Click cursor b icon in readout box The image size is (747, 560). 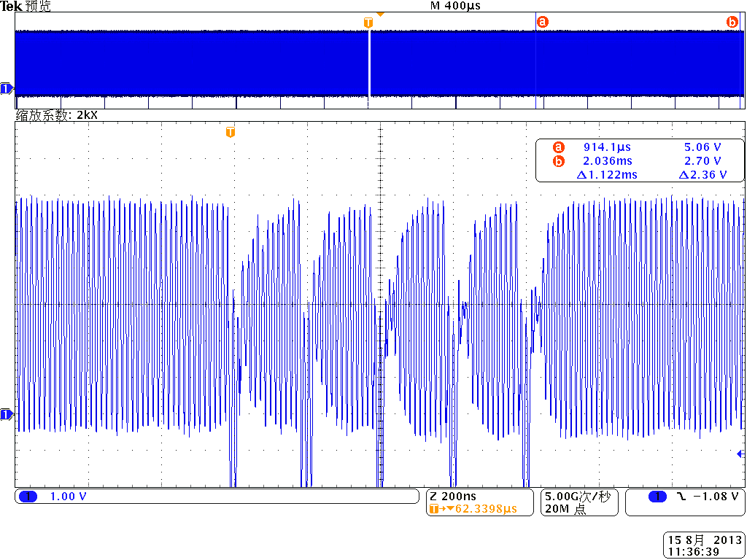click(x=558, y=161)
